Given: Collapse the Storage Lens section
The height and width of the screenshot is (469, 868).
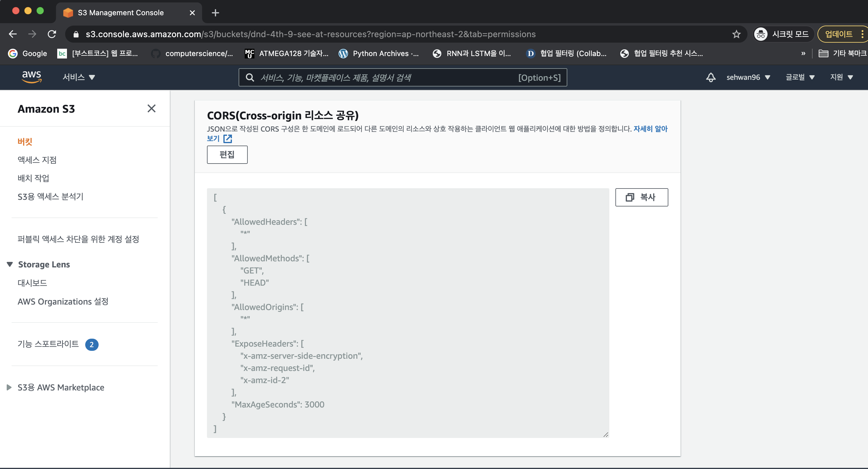Looking at the screenshot, I should click(10, 264).
